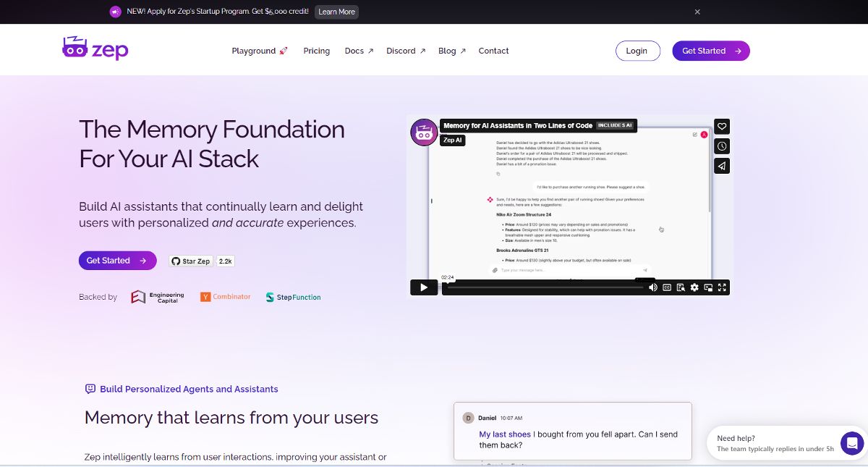Open the Docs external link

pyautogui.click(x=359, y=51)
